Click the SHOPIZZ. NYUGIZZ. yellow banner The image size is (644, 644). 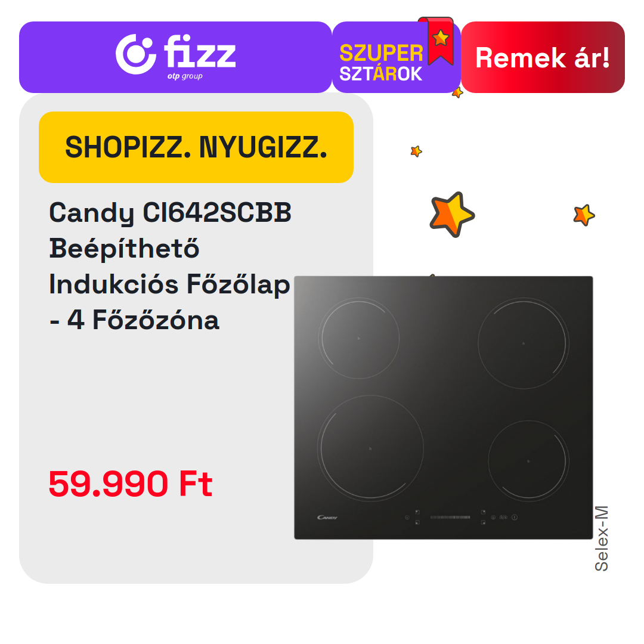click(x=196, y=147)
